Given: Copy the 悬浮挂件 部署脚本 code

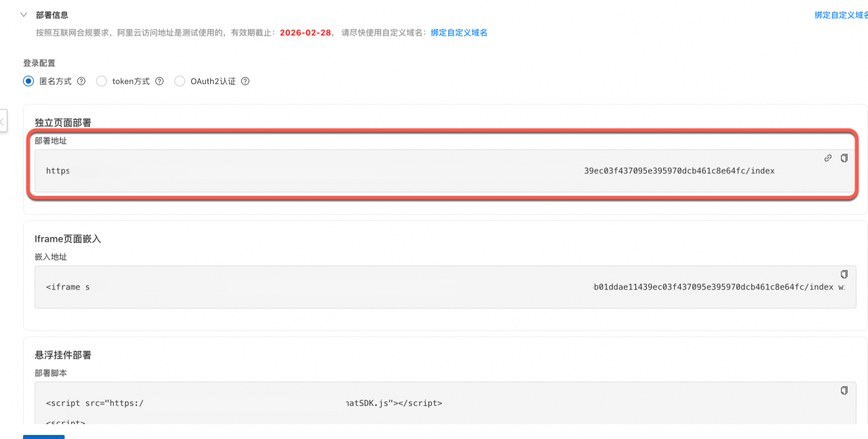Looking at the screenshot, I should [844, 390].
